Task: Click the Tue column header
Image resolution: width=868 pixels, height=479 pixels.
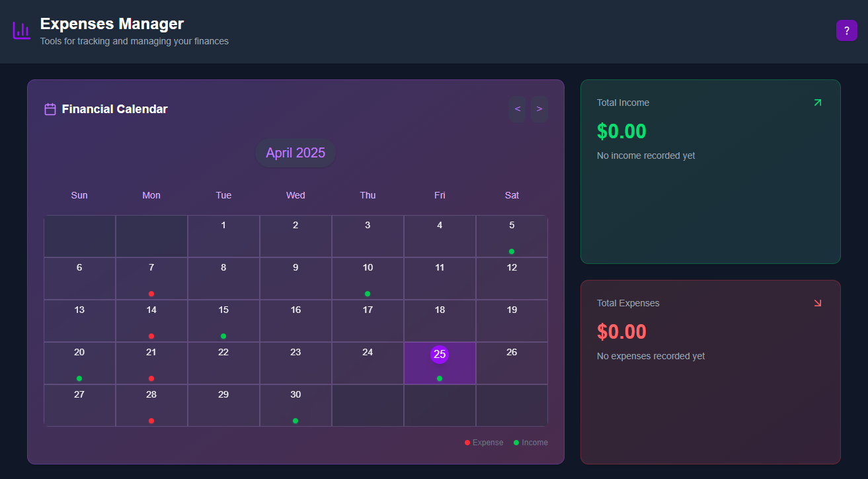Action: (x=223, y=195)
